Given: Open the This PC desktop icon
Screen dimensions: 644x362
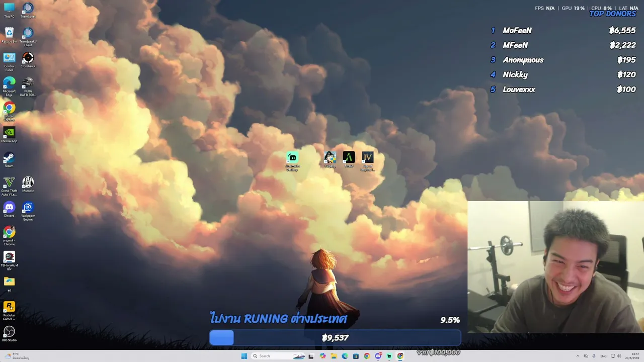Looking at the screenshot, I should [9, 10].
